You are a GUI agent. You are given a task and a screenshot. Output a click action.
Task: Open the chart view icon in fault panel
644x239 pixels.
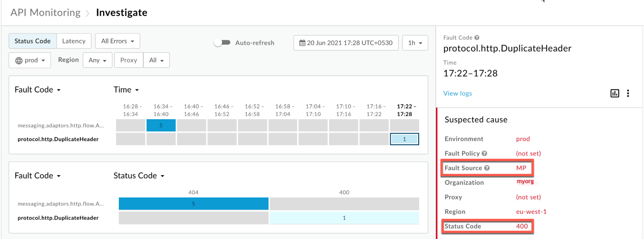click(615, 93)
